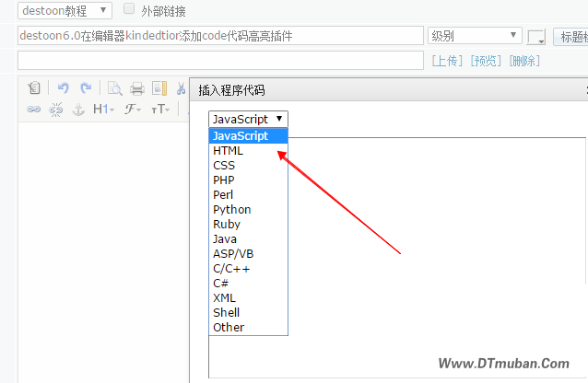Click the 预览 preview link

coord(485,61)
